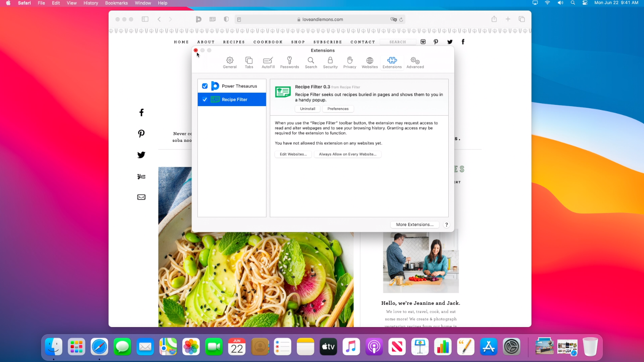Uncheck the Power Thesaurus extension checkbox

(205, 86)
